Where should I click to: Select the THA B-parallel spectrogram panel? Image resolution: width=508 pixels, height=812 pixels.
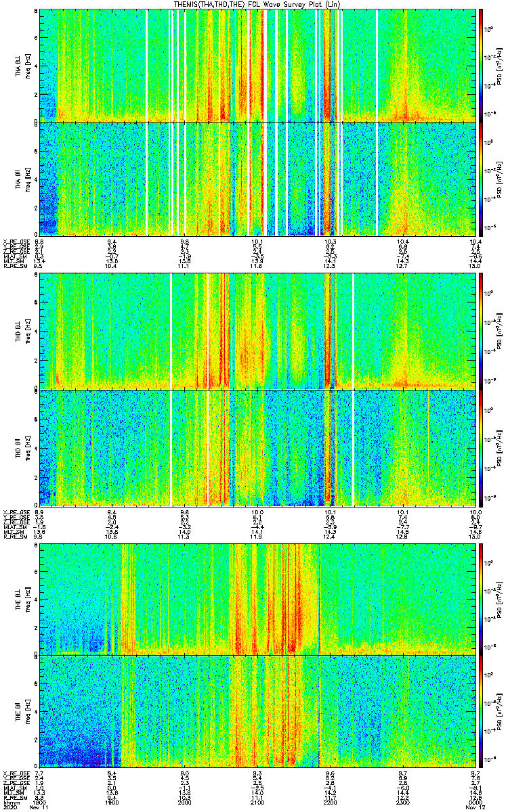(259, 179)
